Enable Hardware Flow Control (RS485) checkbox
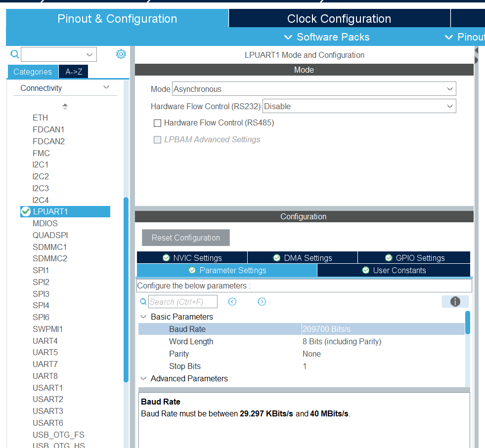This screenshot has width=485, height=448. click(x=157, y=123)
